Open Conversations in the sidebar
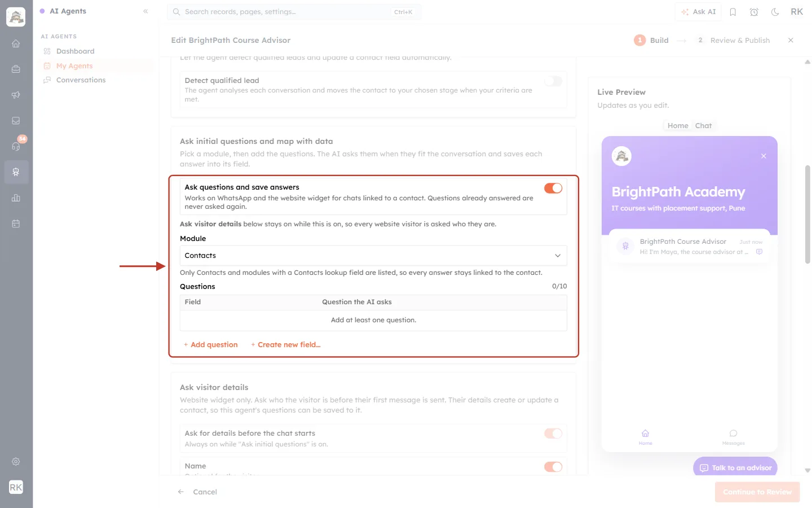Viewport: 812px width, 508px height. point(81,80)
